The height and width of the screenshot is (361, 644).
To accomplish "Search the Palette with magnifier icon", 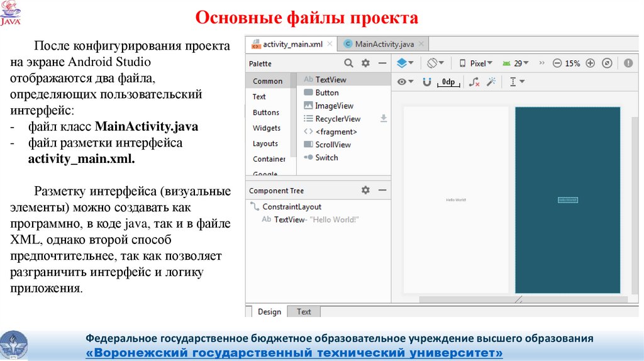I will [348, 64].
